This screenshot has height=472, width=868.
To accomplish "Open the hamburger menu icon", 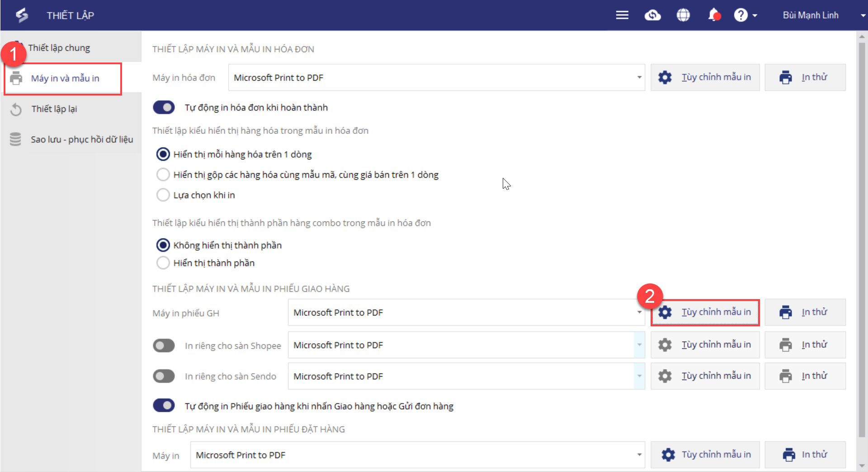I will (x=622, y=15).
